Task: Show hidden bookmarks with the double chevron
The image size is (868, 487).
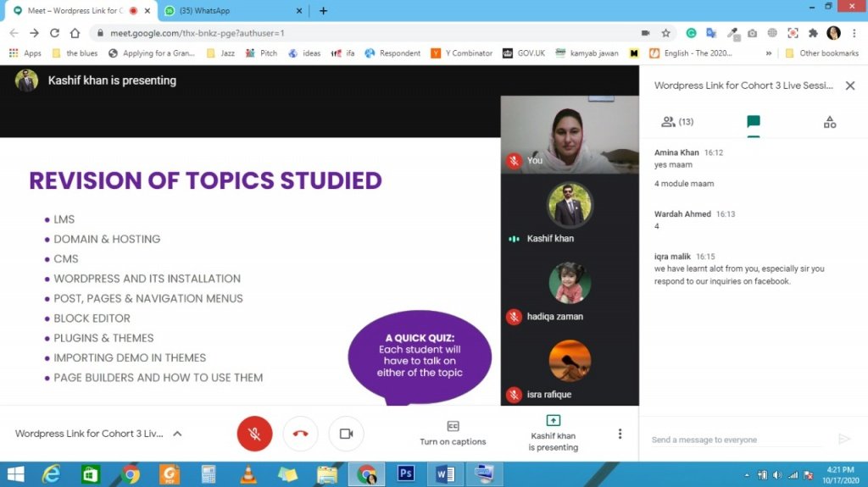Action: click(x=768, y=53)
